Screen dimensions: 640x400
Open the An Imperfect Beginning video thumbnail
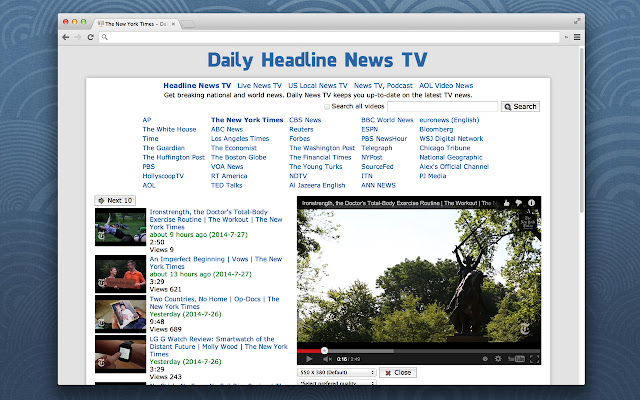tap(120, 274)
